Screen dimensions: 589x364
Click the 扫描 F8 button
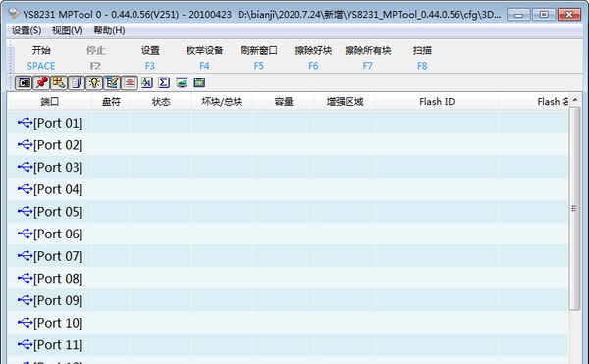click(422, 58)
